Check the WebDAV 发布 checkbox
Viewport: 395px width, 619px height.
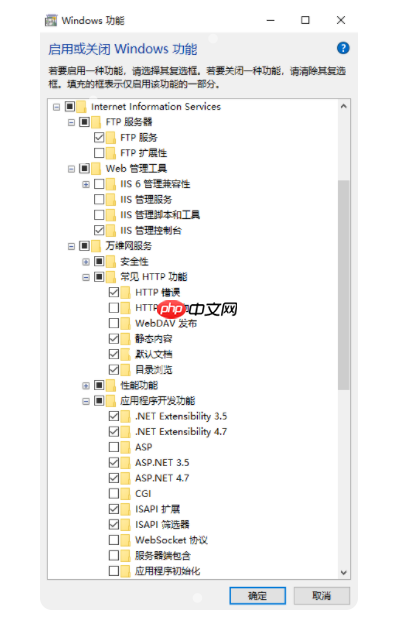tap(114, 323)
